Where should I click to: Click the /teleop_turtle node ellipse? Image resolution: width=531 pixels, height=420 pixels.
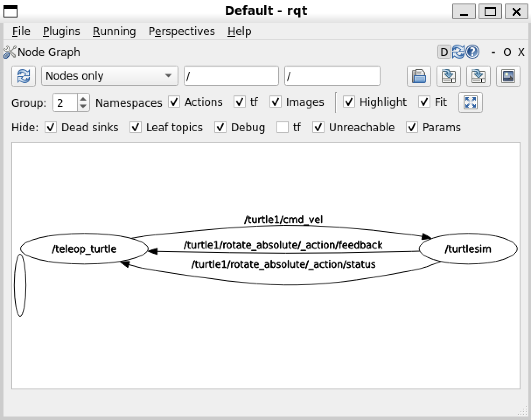[x=84, y=248]
